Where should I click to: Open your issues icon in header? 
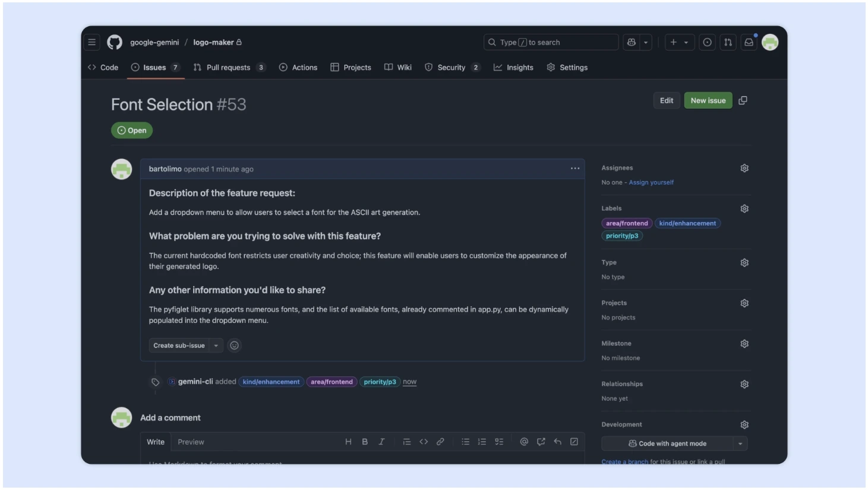707,42
